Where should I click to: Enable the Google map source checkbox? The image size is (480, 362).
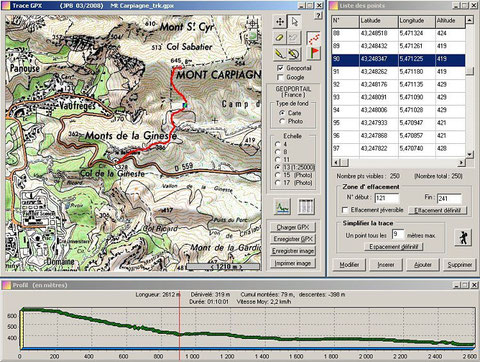(281, 77)
